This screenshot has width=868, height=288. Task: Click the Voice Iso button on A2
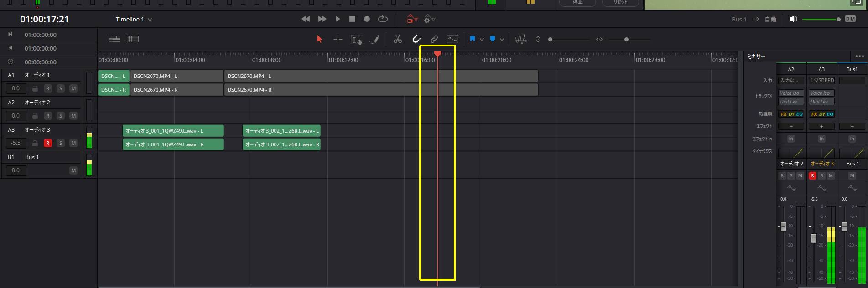[790, 93]
